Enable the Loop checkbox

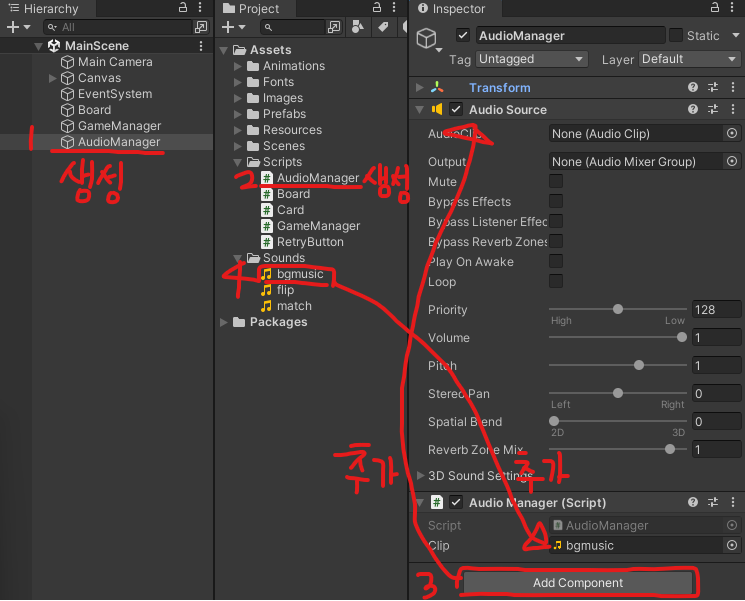(x=556, y=281)
